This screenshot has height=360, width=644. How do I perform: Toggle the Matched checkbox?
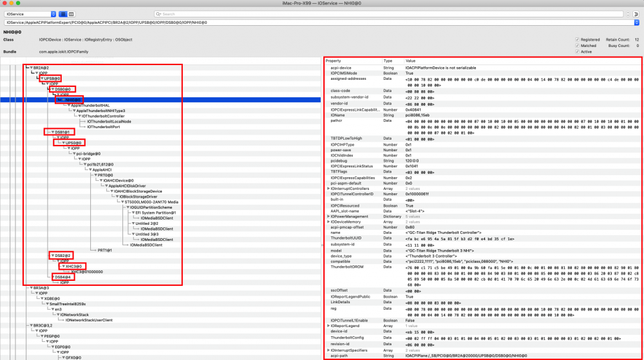pos(577,46)
